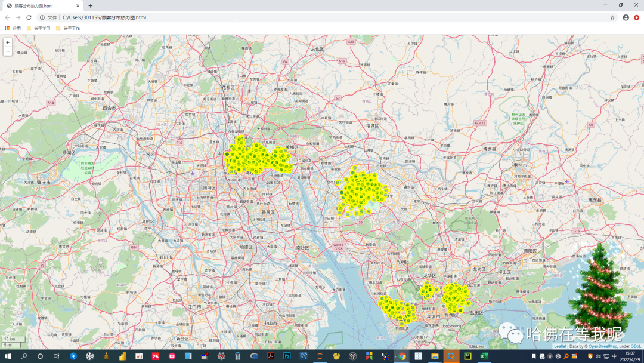Click the 番禺区 label on map
Image resolution: width=644 pixels, height=363 pixels.
[x=268, y=212]
